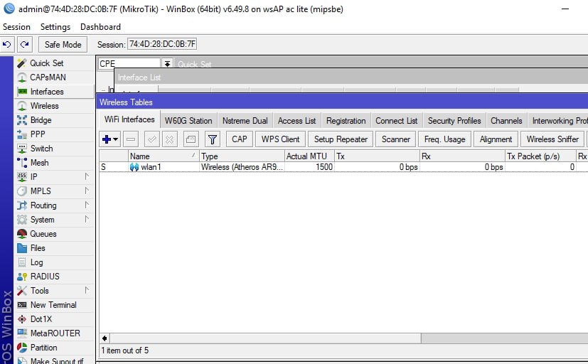The width and height of the screenshot is (588, 364).
Task: Expand the Tools submenu
Action: pyautogui.click(x=87, y=290)
